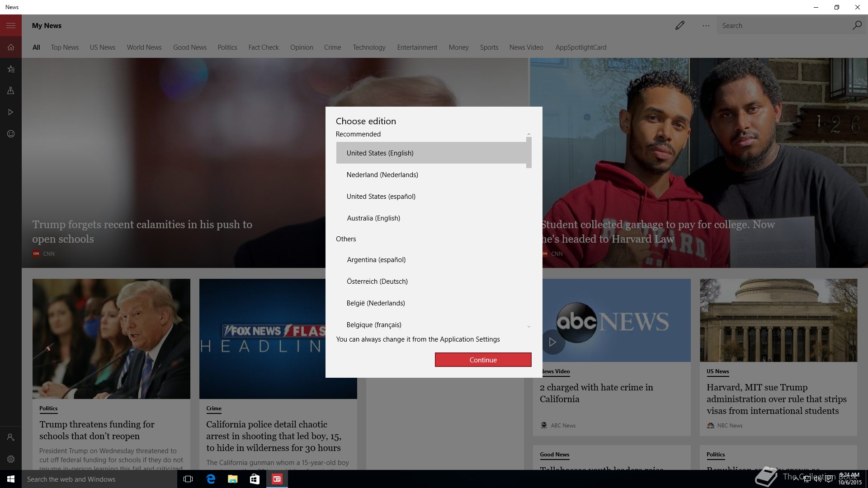Open the Good News tab
Image resolution: width=868 pixels, height=488 pixels.
pos(190,47)
